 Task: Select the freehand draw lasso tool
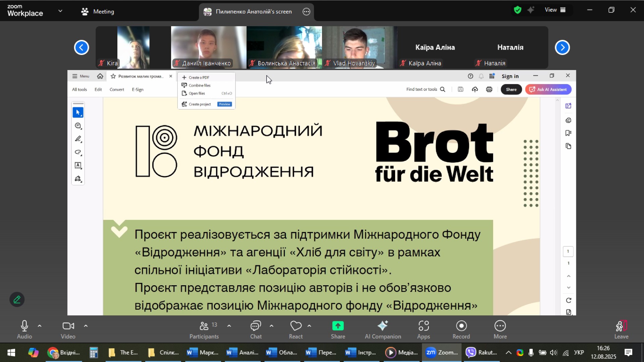tap(78, 152)
